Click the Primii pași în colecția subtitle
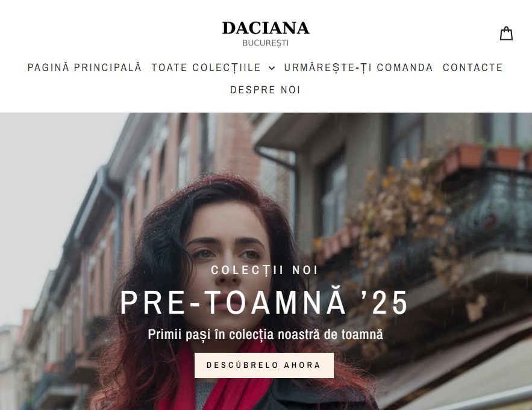Screen dimensions: 532x410 point(265,334)
